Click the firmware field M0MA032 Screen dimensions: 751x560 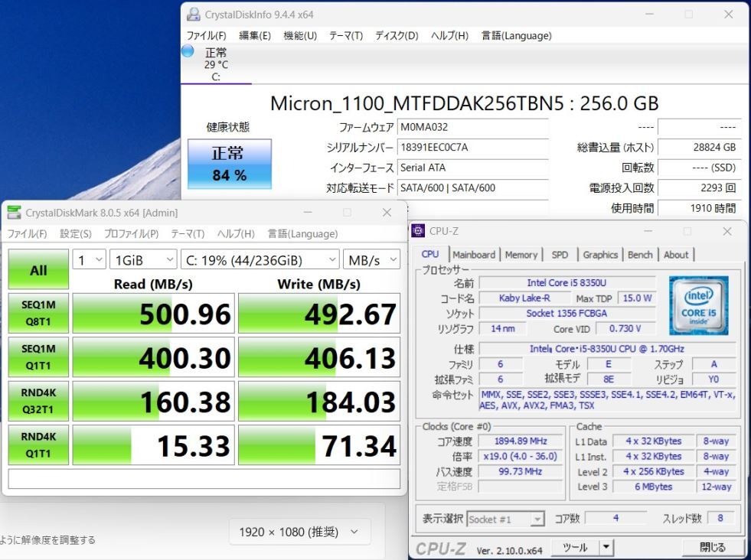point(473,127)
